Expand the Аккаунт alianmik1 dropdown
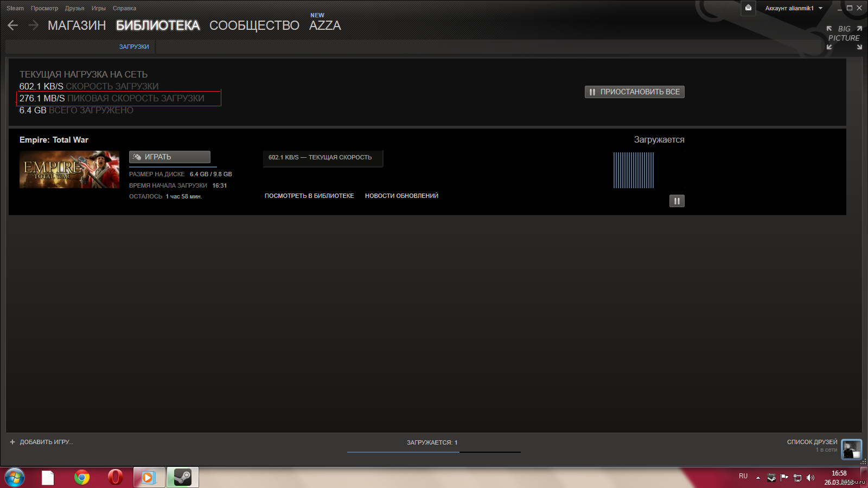The width and height of the screenshot is (868, 488). point(794,8)
